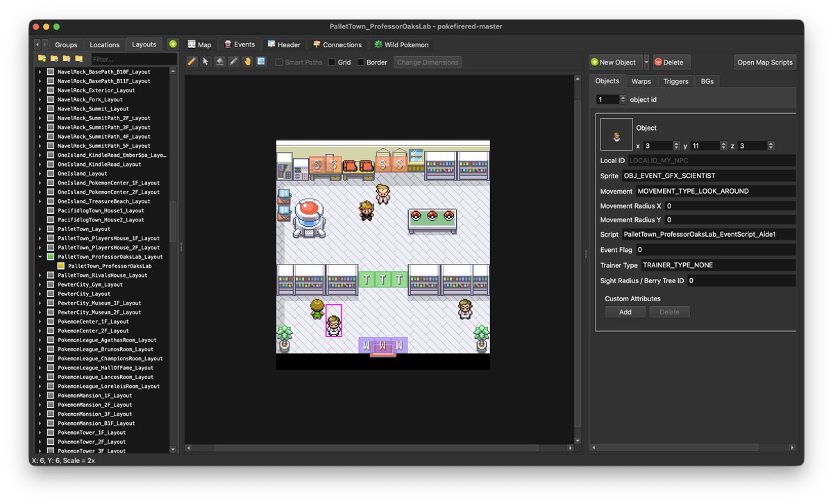Click the middle green T trigger event
The width and height of the screenshot is (833, 504).
pyautogui.click(x=382, y=280)
